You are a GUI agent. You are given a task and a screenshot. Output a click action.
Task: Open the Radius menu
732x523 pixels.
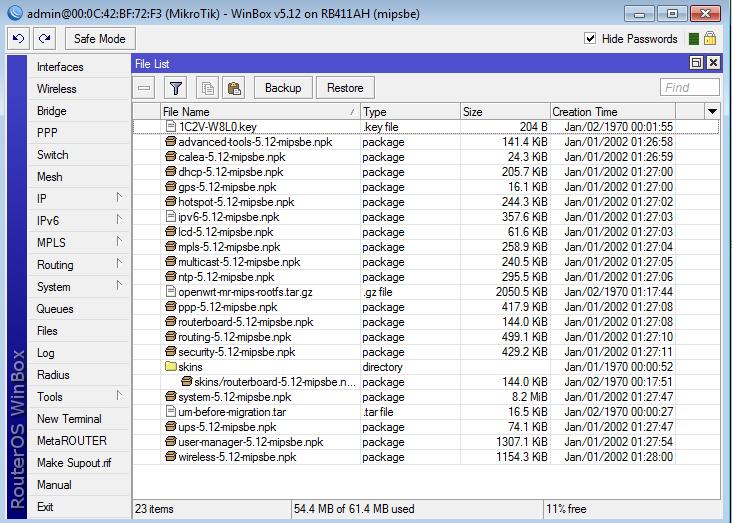[79, 375]
